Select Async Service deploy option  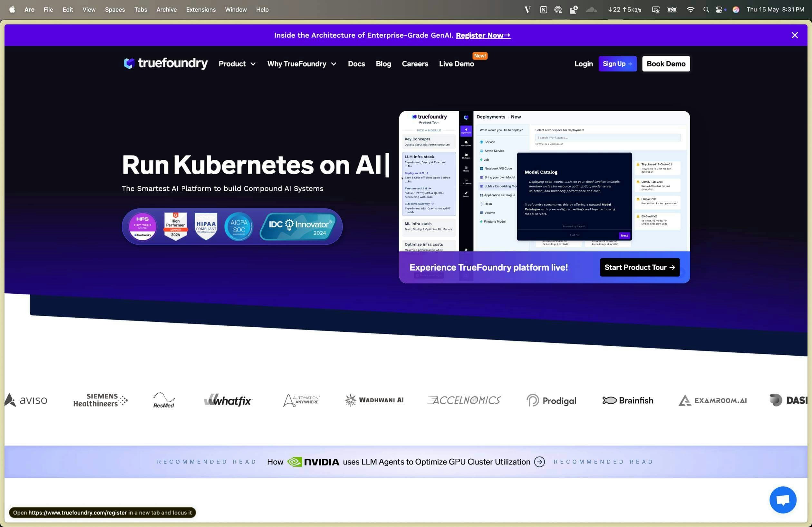tap(492, 151)
